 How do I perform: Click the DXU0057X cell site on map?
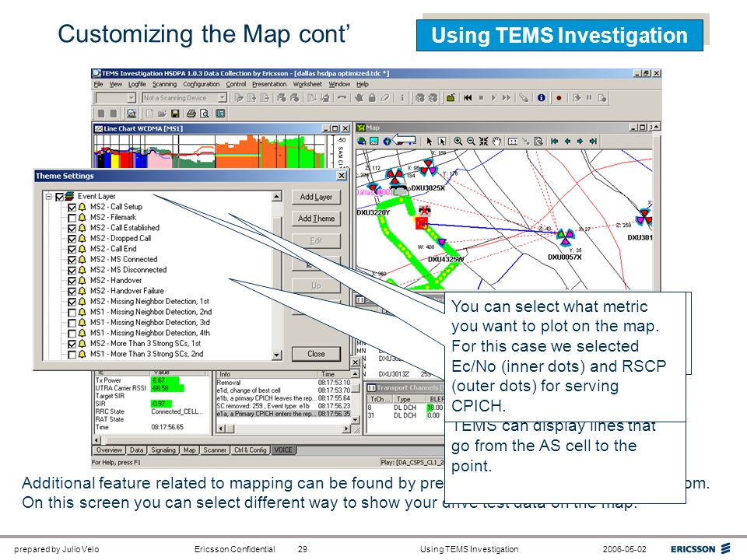pyautogui.click(x=565, y=236)
